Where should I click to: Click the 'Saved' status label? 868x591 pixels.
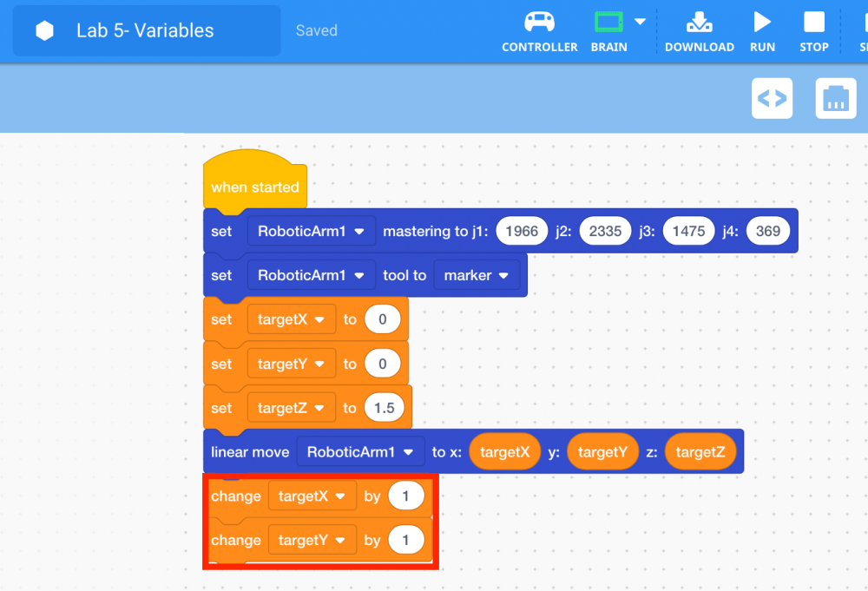click(x=316, y=30)
